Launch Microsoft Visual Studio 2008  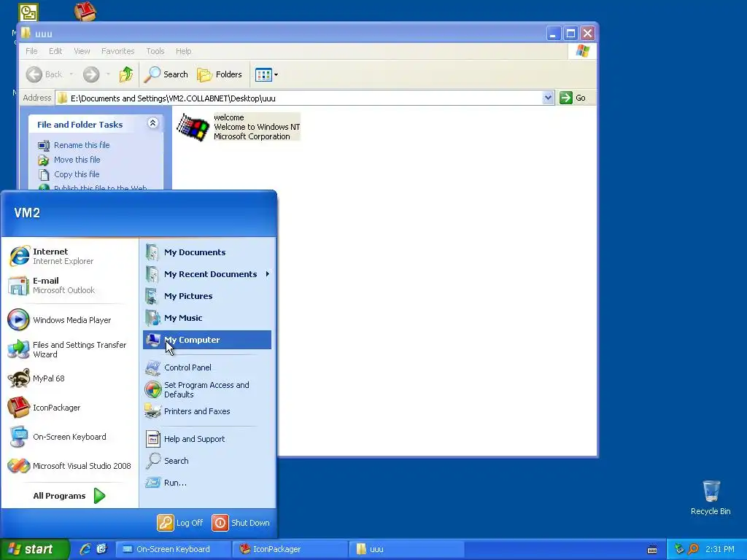click(69, 466)
